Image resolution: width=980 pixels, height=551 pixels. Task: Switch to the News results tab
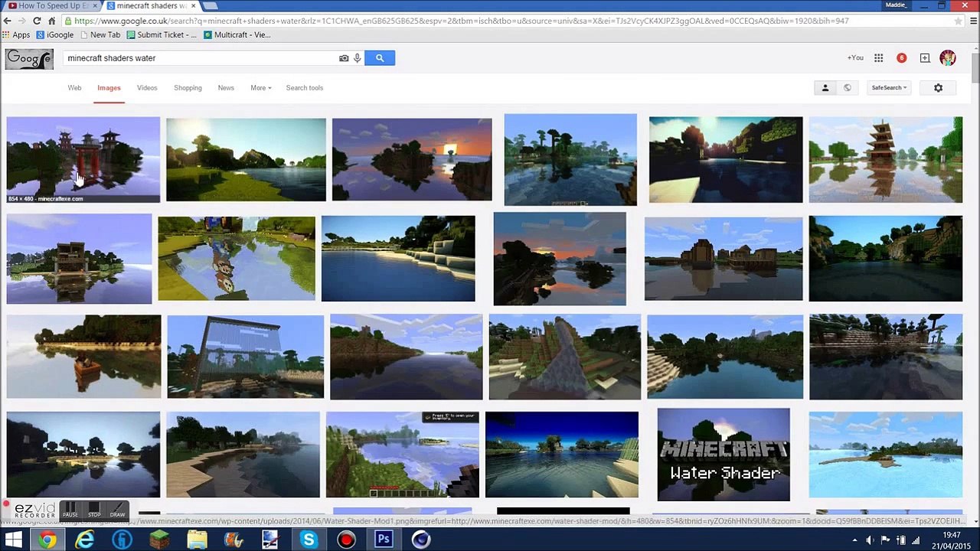tap(226, 88)
